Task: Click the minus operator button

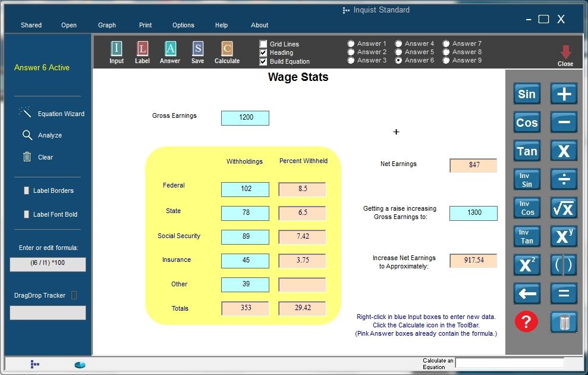Action: tap(564, 123)
